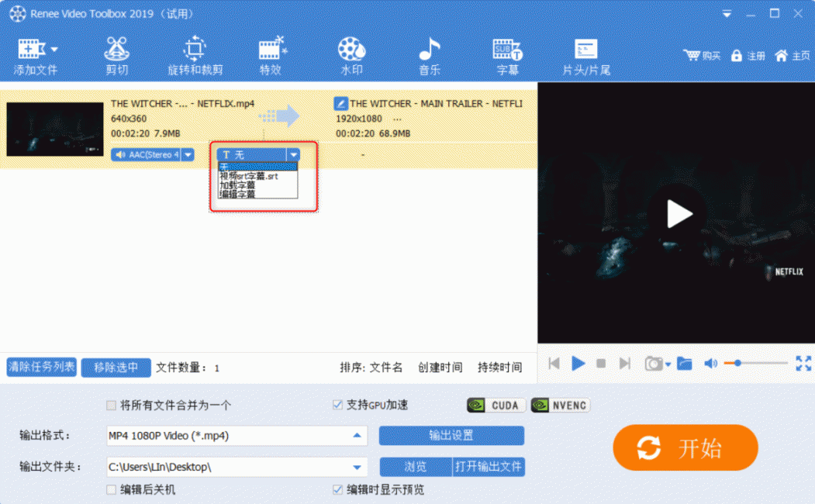
Task: Click the 购买 shopping cart icon
Action: pos(692,55)
